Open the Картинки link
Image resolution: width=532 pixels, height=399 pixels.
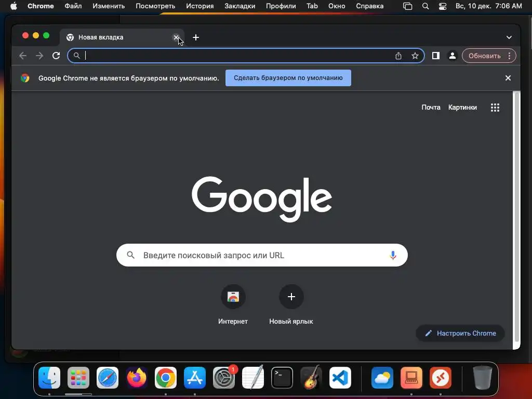462,108
